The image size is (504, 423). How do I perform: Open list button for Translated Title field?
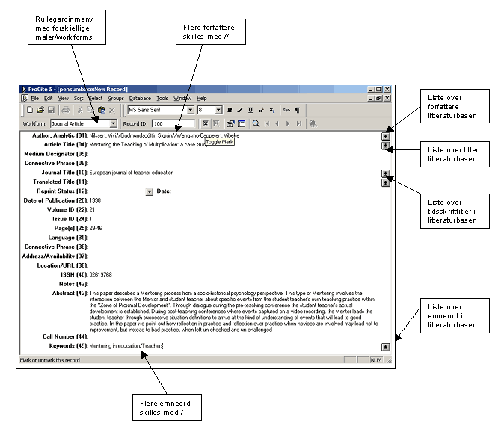(x=385, y=183)
